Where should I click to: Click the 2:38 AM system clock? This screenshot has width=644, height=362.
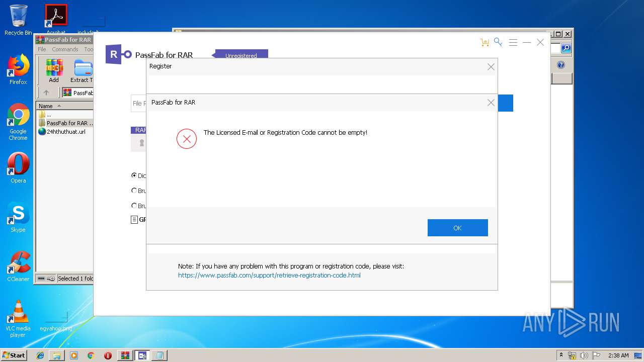pyautogui.click(x=618, y=355)
